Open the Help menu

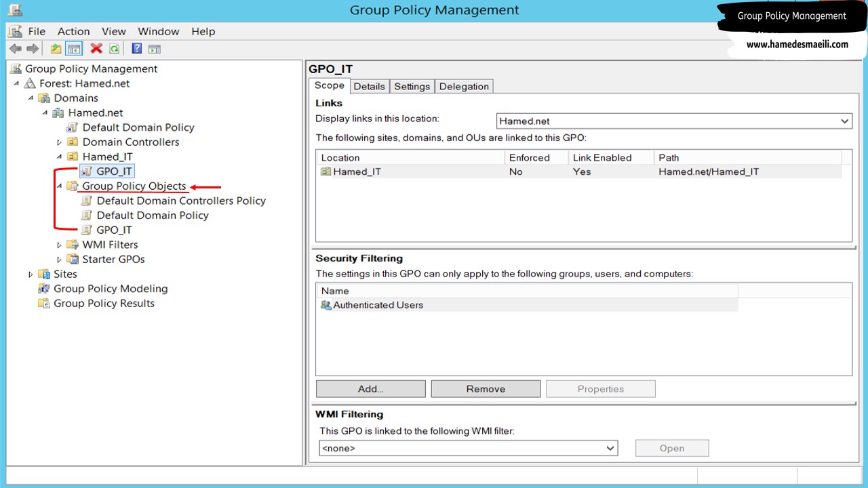(x=203, y=31)
